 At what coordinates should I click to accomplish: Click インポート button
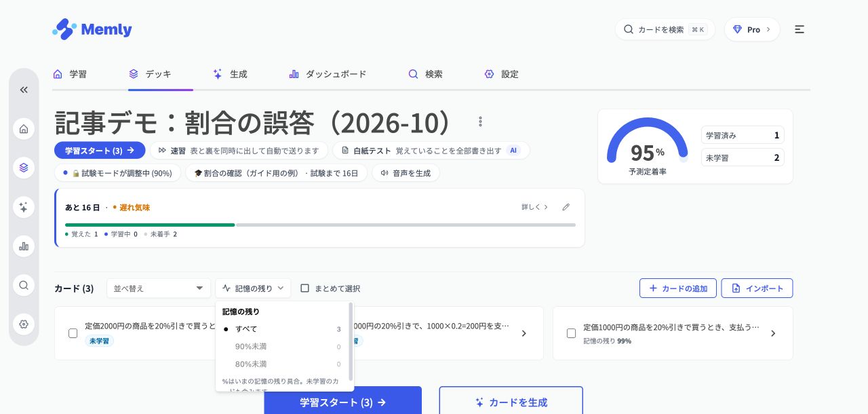[757, 288]
